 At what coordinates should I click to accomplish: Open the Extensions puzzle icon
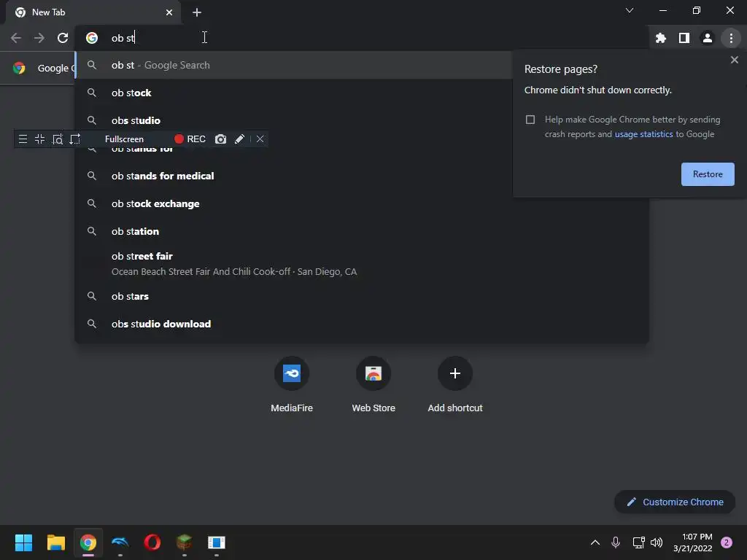pos(661,38)
